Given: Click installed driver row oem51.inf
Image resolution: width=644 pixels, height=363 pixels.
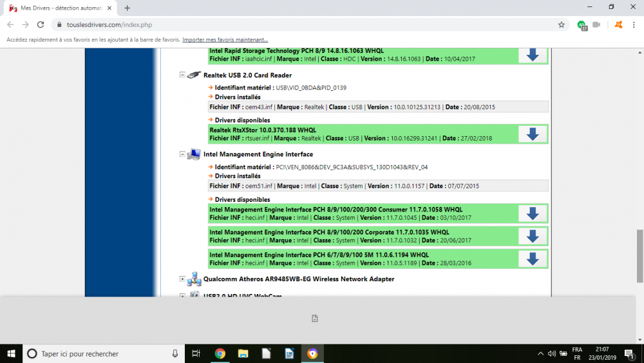Looking at the screenshot, I should (x=378, y=186).
